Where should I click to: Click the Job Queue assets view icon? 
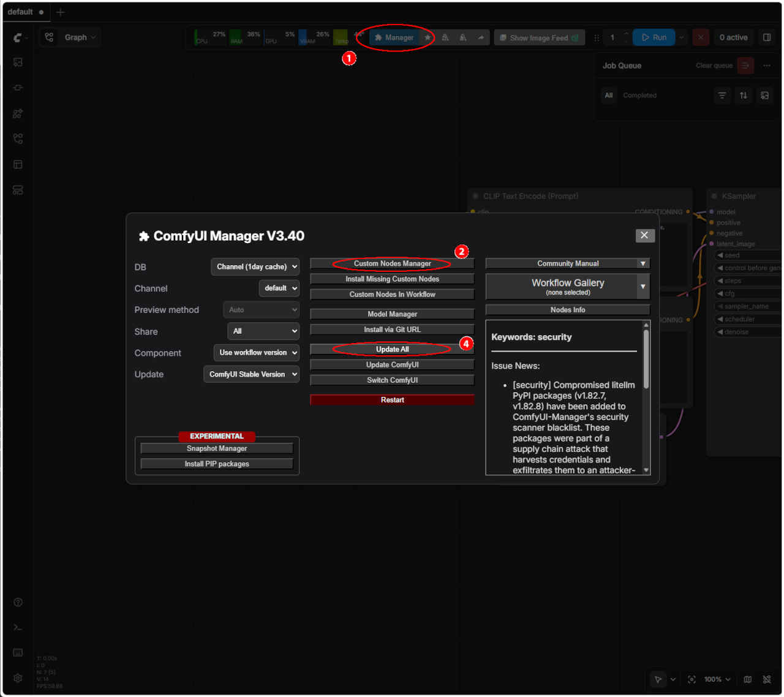click(x=764, y=96)
